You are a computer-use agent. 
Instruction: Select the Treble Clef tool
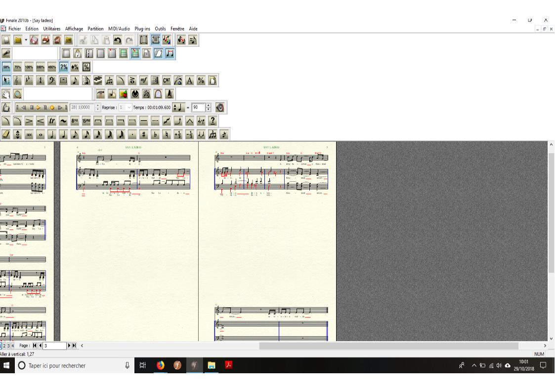17,80
